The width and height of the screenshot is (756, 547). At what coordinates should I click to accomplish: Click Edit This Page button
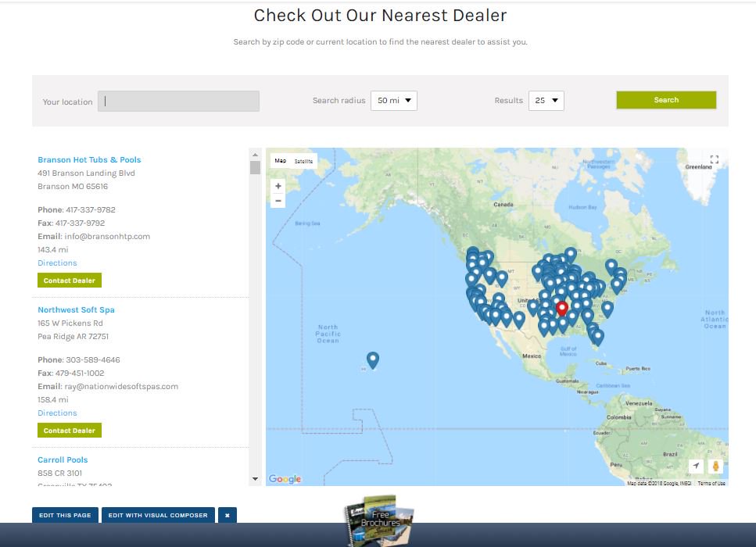click(x=65, y=515)
